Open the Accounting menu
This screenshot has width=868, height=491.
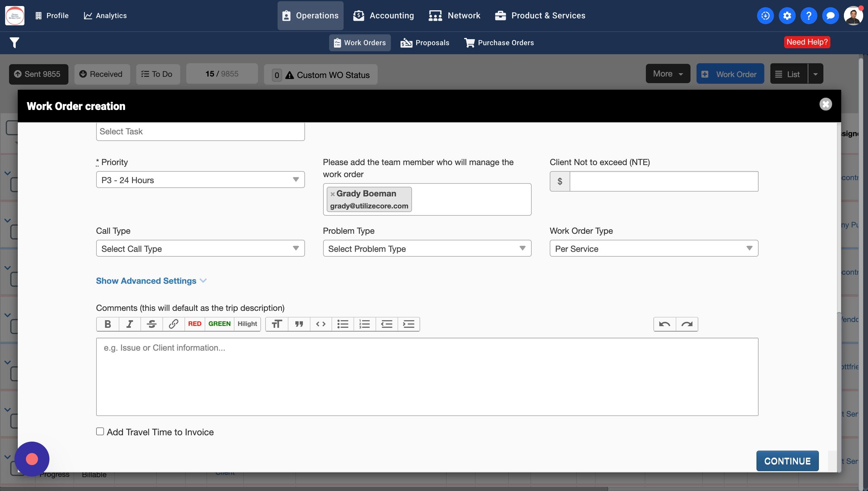[384, 15]
